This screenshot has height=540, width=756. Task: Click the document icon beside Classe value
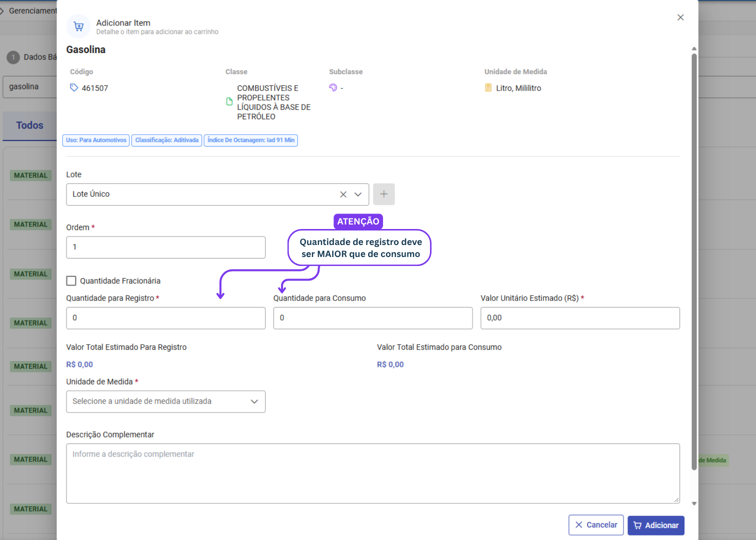[229, 102]
